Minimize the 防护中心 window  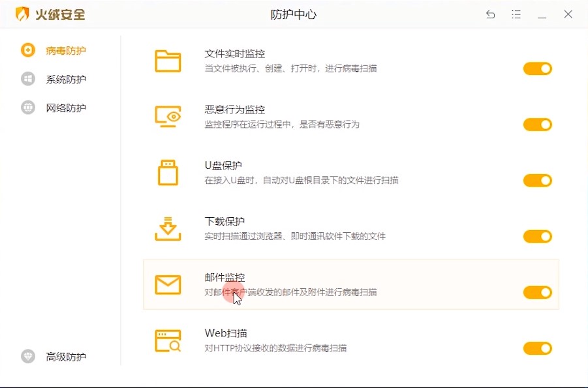click(x=542, y=17)
